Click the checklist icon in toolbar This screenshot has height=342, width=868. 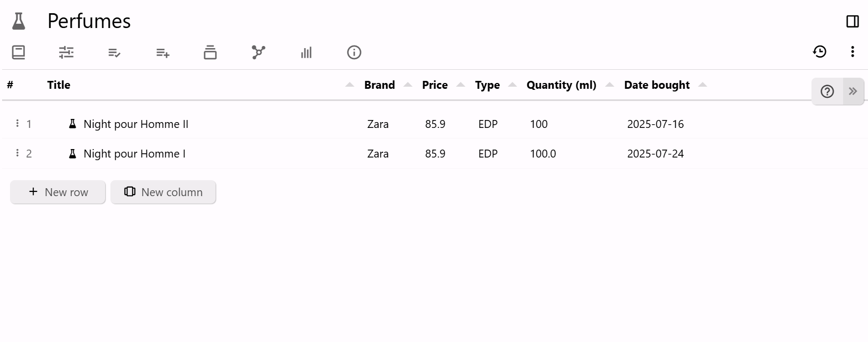(x=114, y=52)
